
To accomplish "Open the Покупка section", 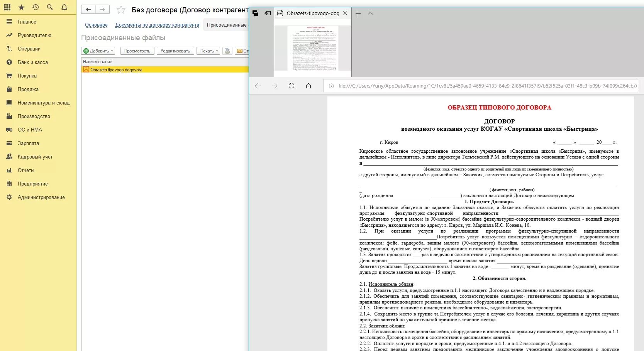I will (x=27, y=76).
